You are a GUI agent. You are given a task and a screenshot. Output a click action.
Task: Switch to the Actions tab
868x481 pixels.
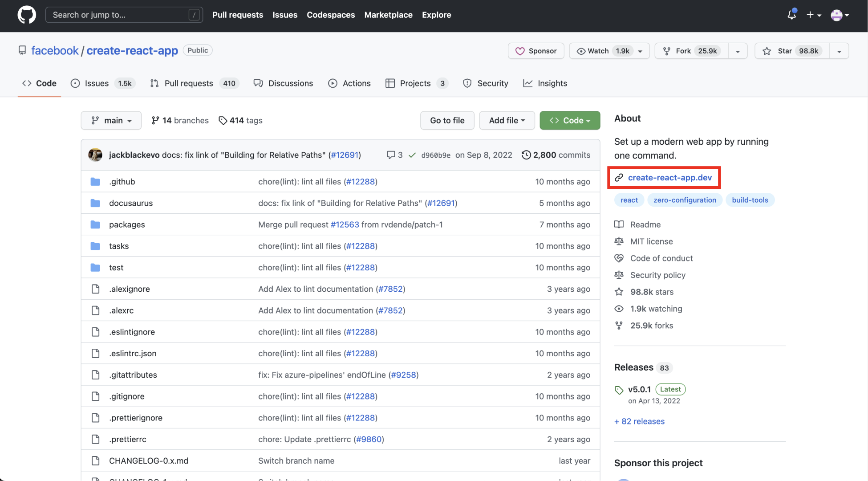349,83
